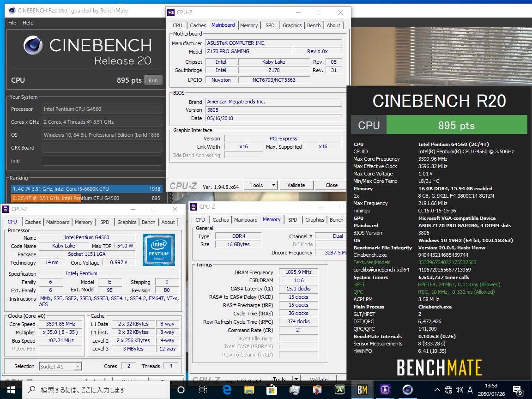532x399 pixels.
Task: Toggle the IME input mode A indicator
Action: 470,390
